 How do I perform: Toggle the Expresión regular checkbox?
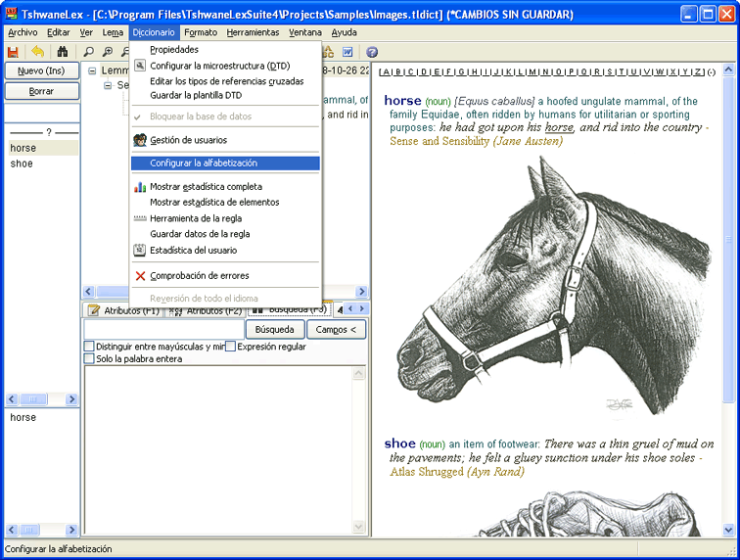pyautogui.click(x=230, y=347)
